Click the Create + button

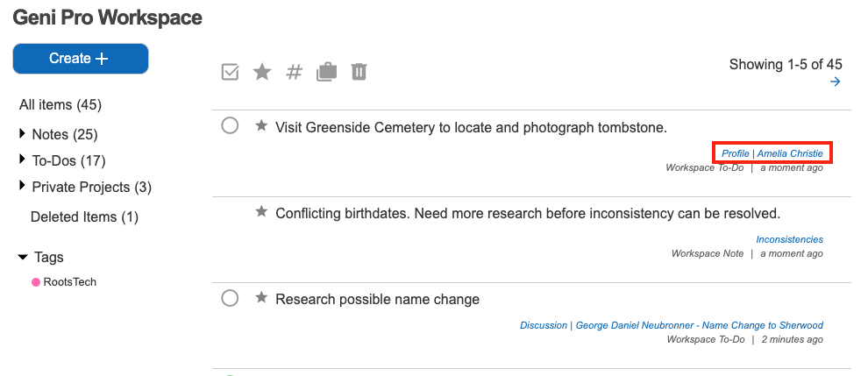click(x=80, y=59)
